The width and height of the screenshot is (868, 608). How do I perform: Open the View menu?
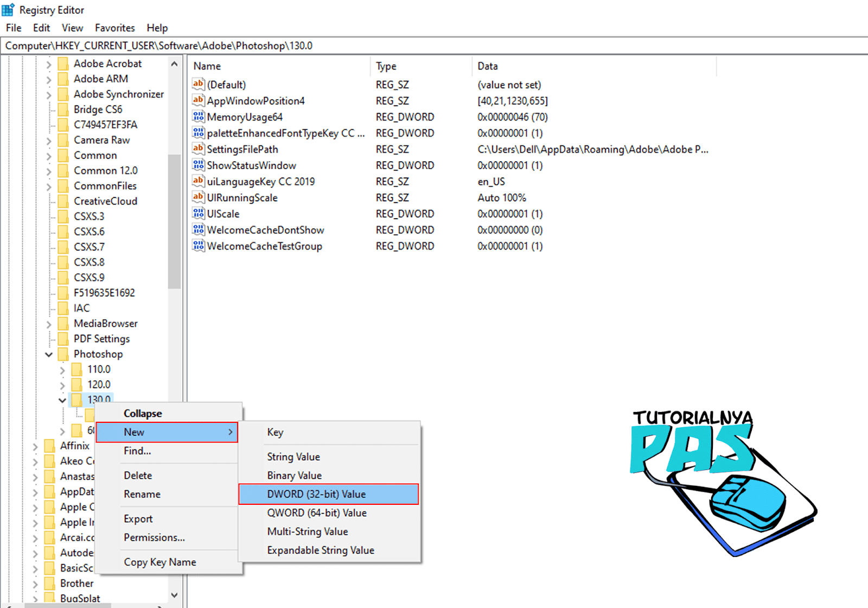72,28
